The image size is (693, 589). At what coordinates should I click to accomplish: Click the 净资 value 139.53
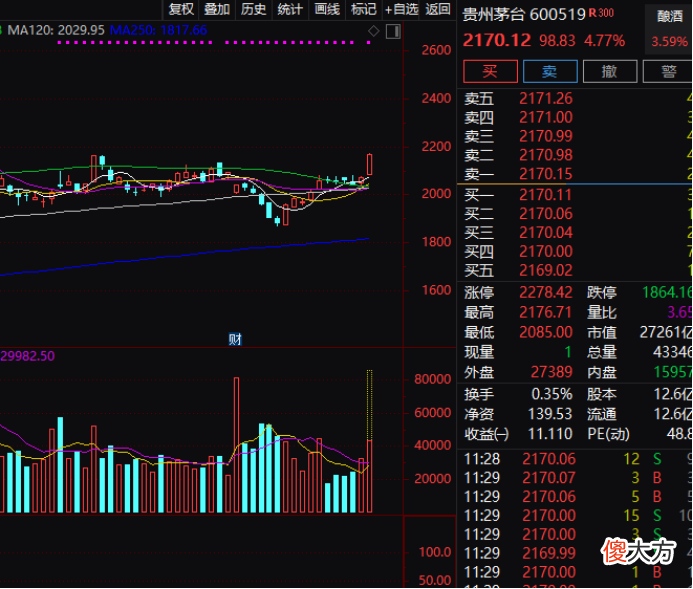pos(550,414)
